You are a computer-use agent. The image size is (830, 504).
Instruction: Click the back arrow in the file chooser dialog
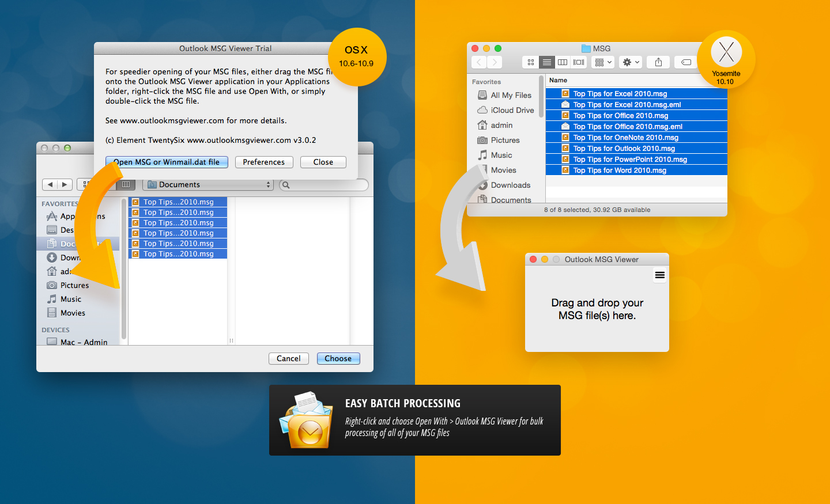pyautogui.click(x=50, y=184)
